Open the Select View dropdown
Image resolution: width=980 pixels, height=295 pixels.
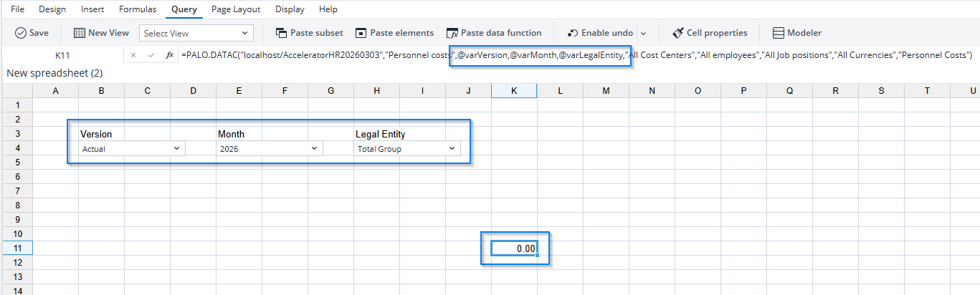click(x=196, y=33)
